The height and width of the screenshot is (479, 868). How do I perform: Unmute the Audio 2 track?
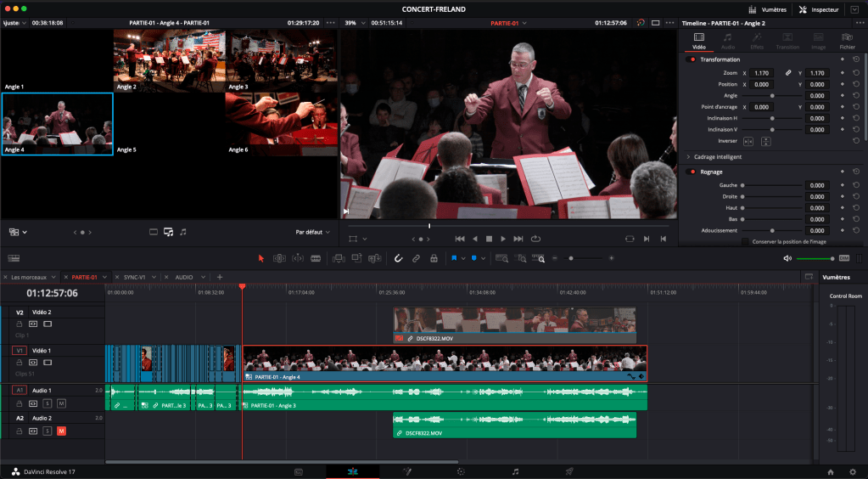click(61, 431)
